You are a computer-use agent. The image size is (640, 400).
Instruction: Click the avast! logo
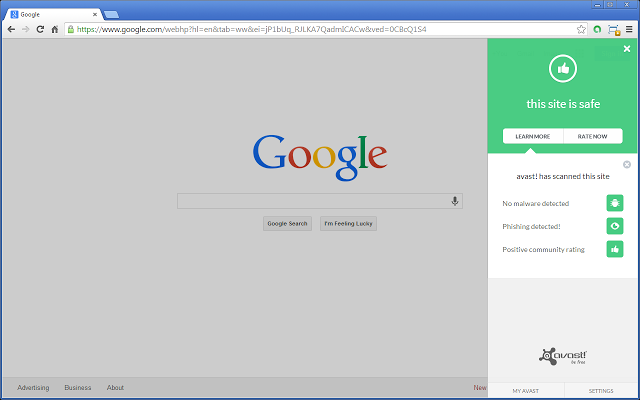[563, 356]
